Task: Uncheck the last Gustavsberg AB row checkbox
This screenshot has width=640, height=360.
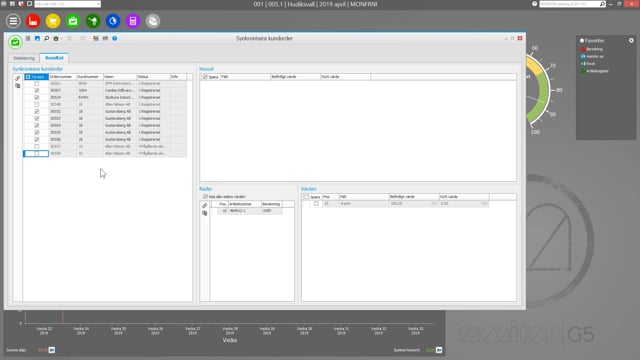Action: tap(37, 140)
